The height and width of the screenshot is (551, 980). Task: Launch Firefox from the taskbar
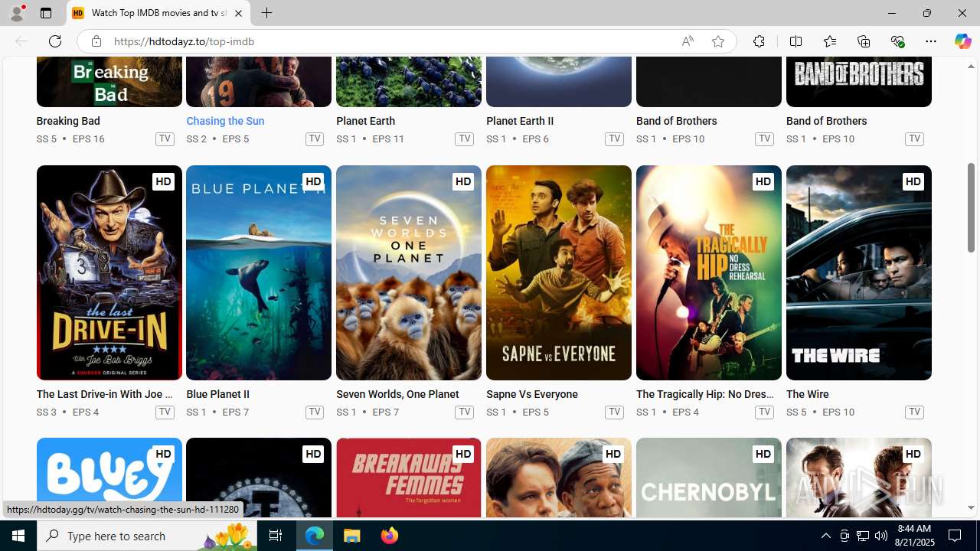(x=390, y=536)
